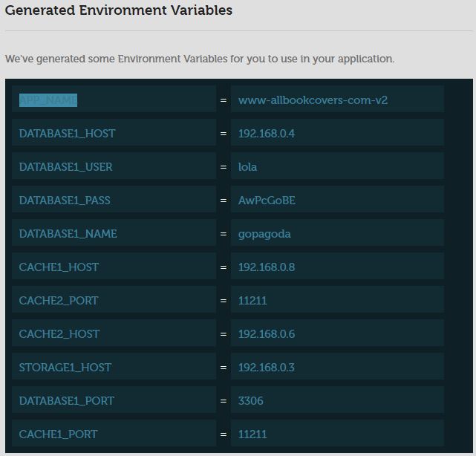
Task: Select the DATABASE1_PASS key field
Action: click(114, 200)
